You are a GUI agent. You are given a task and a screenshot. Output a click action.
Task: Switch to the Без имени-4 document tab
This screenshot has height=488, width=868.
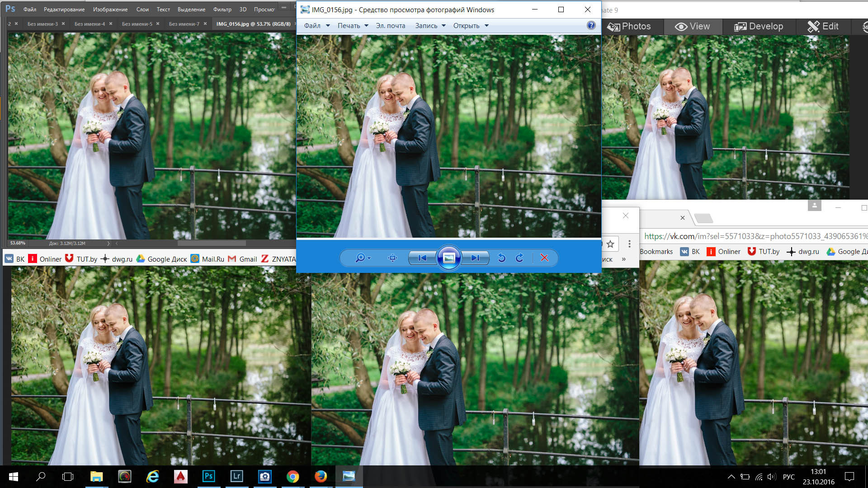tap(90, 24)
